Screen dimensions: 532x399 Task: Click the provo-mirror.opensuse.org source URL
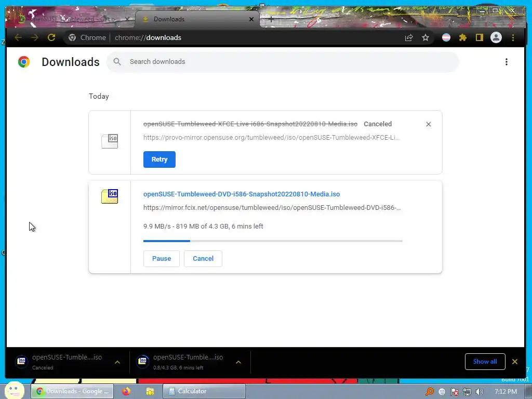271,137
